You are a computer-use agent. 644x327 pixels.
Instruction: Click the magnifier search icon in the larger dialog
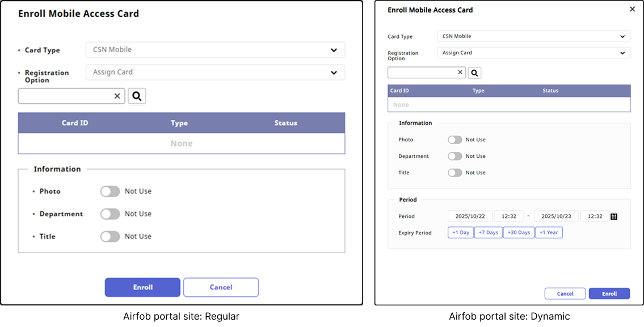(137, 96)
